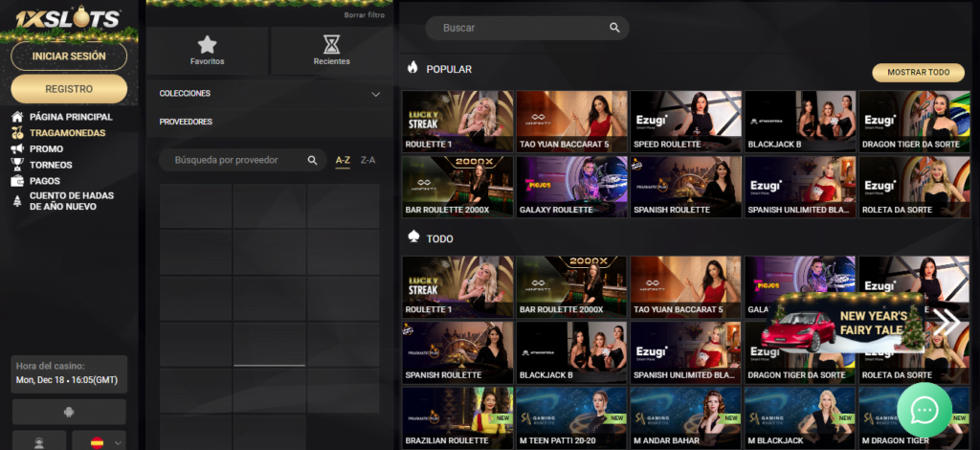This screenshot has width=980, height=450.
Task: Open the M Teen Patti 20-20 game
Action: point(572,417)
